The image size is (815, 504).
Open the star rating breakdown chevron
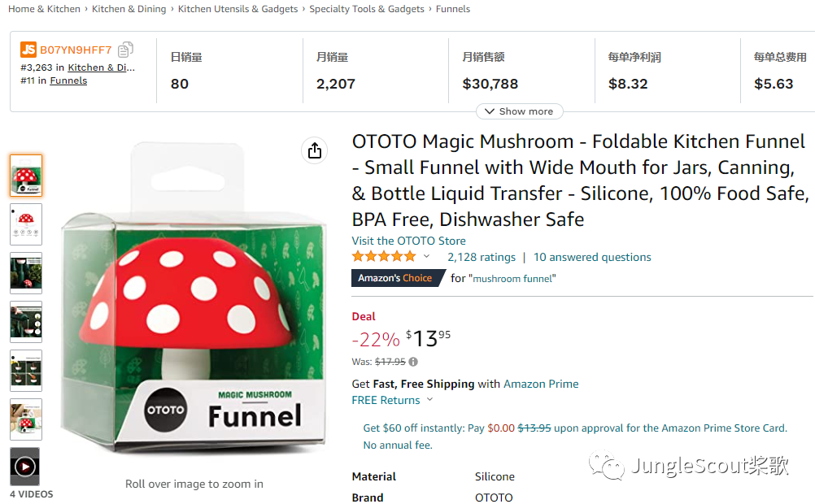(x=426, y=257)
